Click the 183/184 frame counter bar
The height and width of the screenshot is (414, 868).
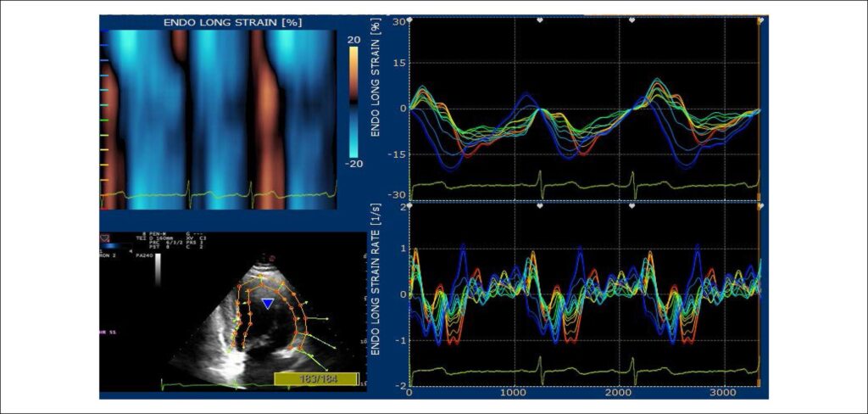pos(317,378)
